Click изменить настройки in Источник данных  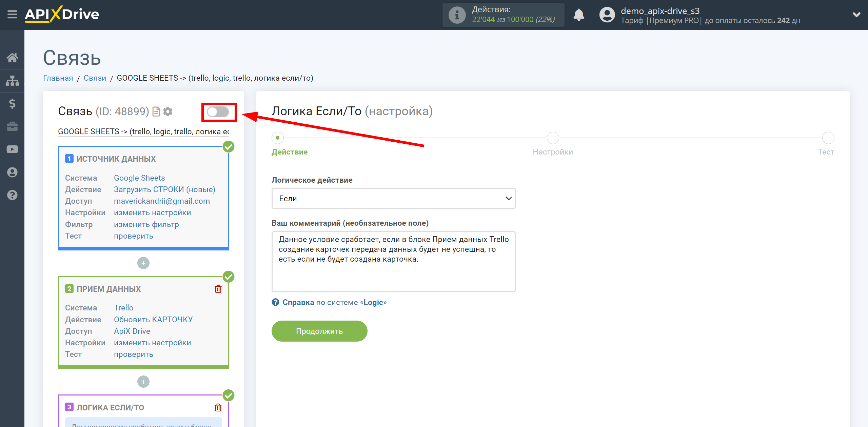click(152, 212)
